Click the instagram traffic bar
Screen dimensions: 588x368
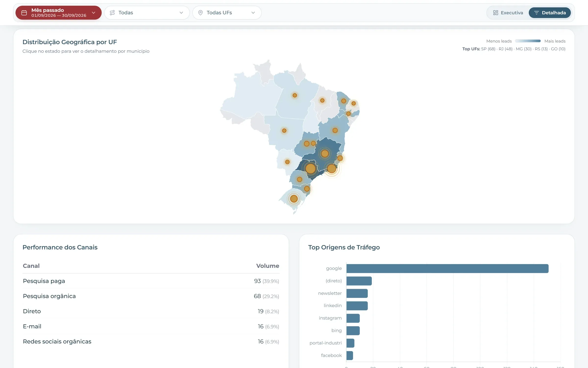point(353,318)
